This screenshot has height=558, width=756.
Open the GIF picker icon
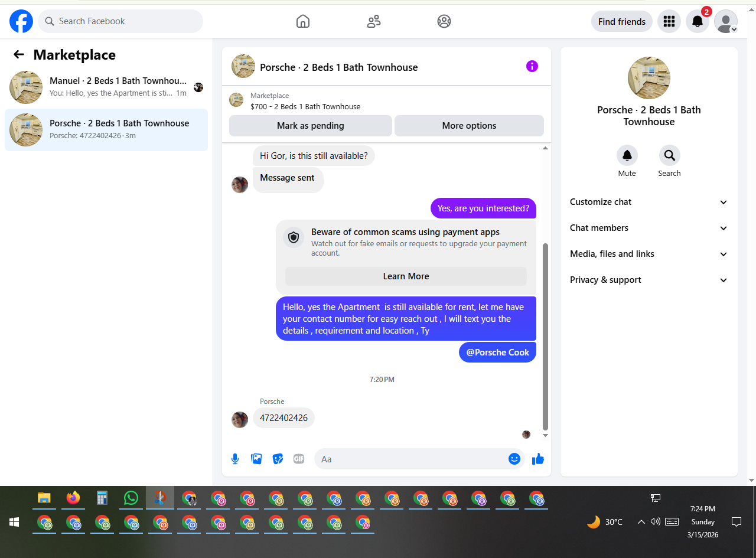pos(299,459)
